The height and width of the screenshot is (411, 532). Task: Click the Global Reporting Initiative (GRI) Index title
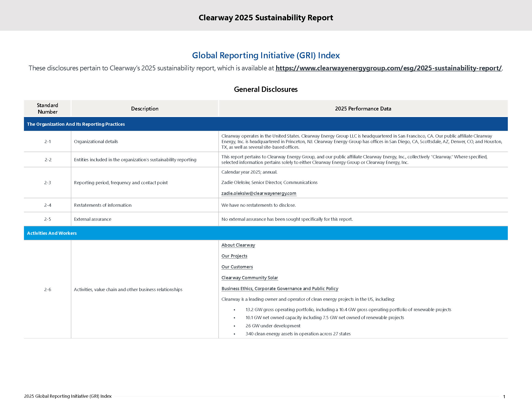pyautogui.click(x=266, y=56)
